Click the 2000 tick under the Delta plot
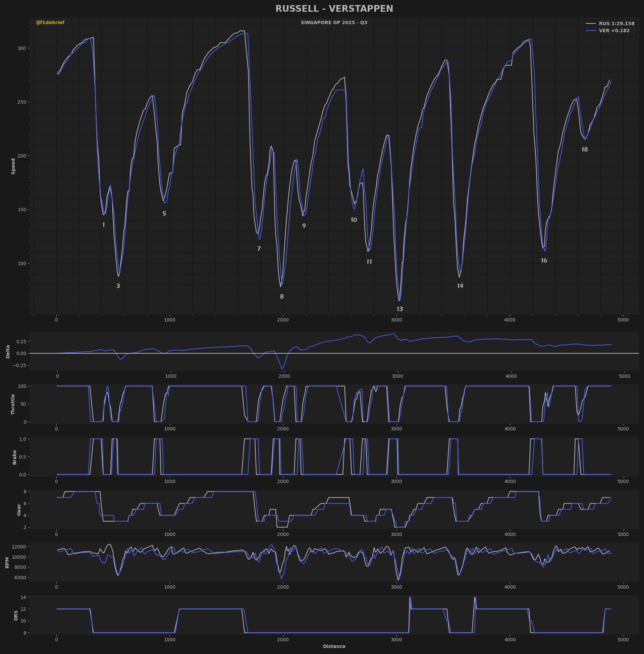644x654 pixels. (x=284, y=376)
